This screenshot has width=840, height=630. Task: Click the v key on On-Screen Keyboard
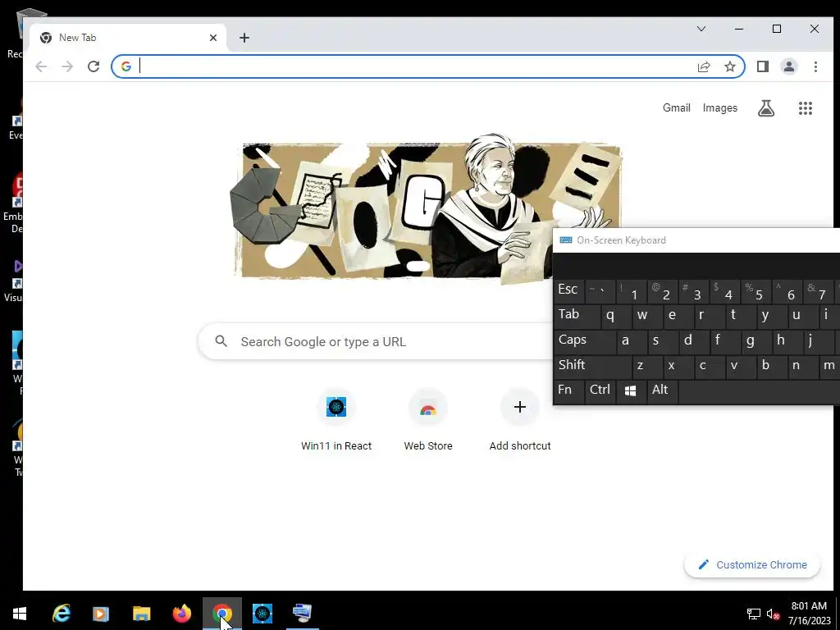(x=741, y=366)
